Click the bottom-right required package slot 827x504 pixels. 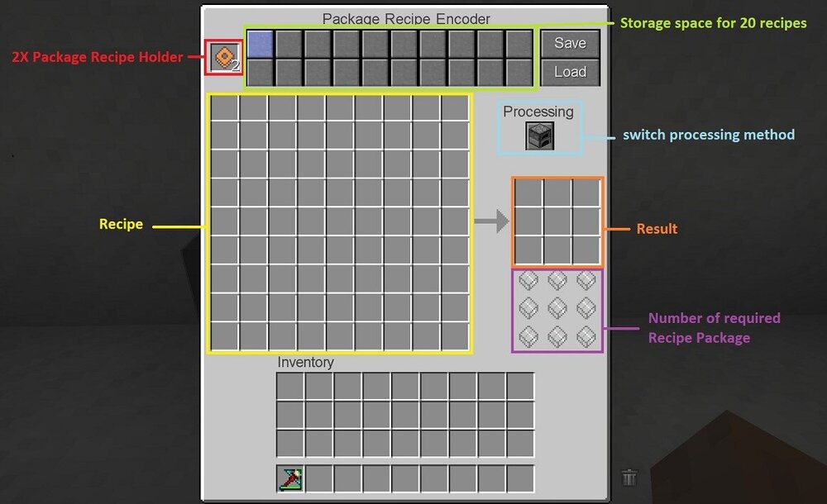click(586, 338)
